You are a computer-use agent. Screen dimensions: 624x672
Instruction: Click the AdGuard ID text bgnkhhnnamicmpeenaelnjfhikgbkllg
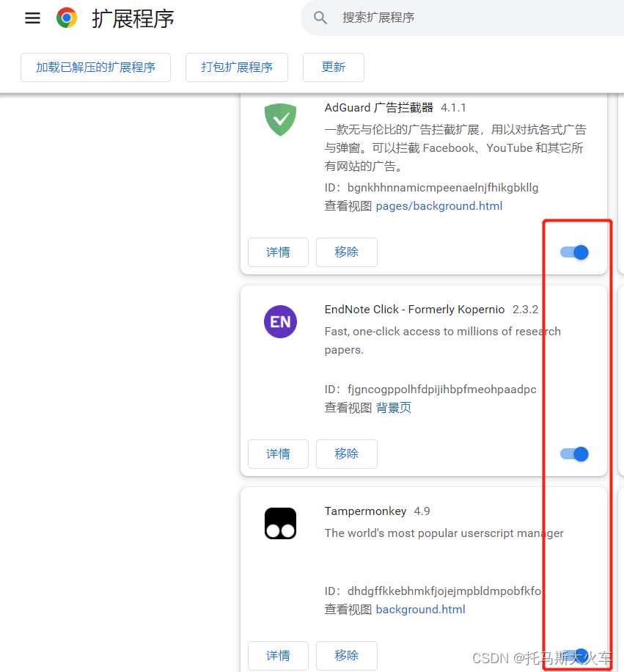pyautogui.click(x=443, y=188)
